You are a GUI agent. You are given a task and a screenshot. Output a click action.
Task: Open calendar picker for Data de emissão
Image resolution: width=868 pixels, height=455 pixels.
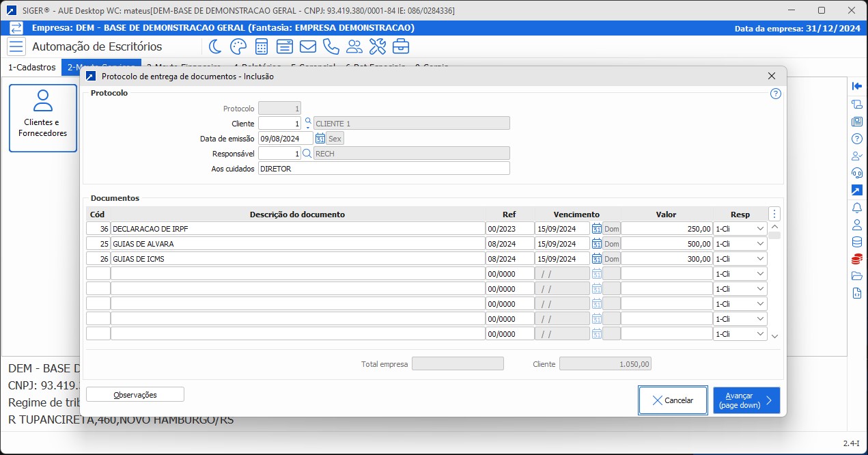click(320, 139)
